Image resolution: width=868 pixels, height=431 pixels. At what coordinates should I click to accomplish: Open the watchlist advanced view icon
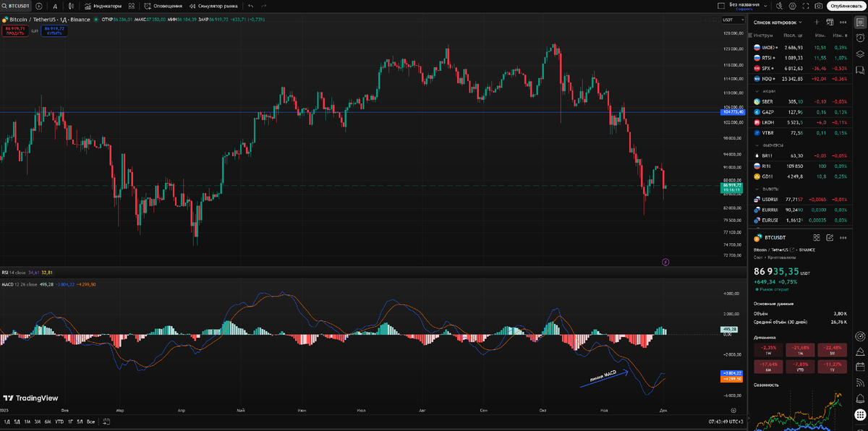[x=830, y=22]
